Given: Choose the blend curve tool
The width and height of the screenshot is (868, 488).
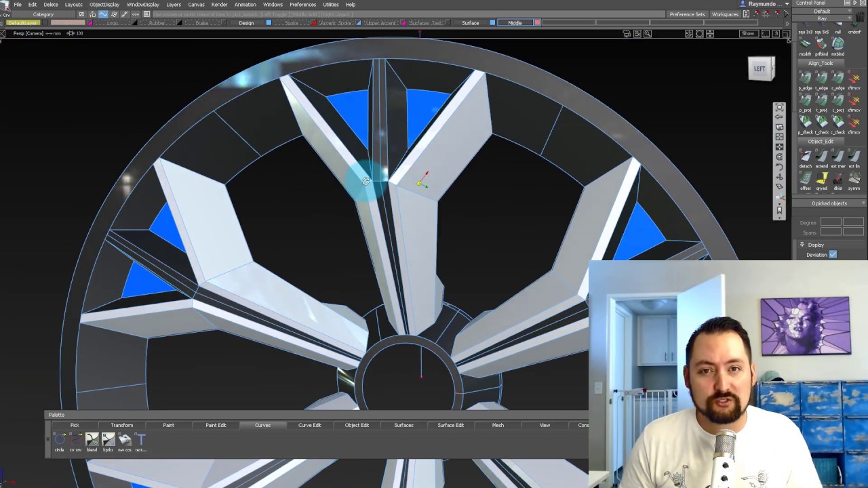Looking at the screenshot, I should (92, 440).
